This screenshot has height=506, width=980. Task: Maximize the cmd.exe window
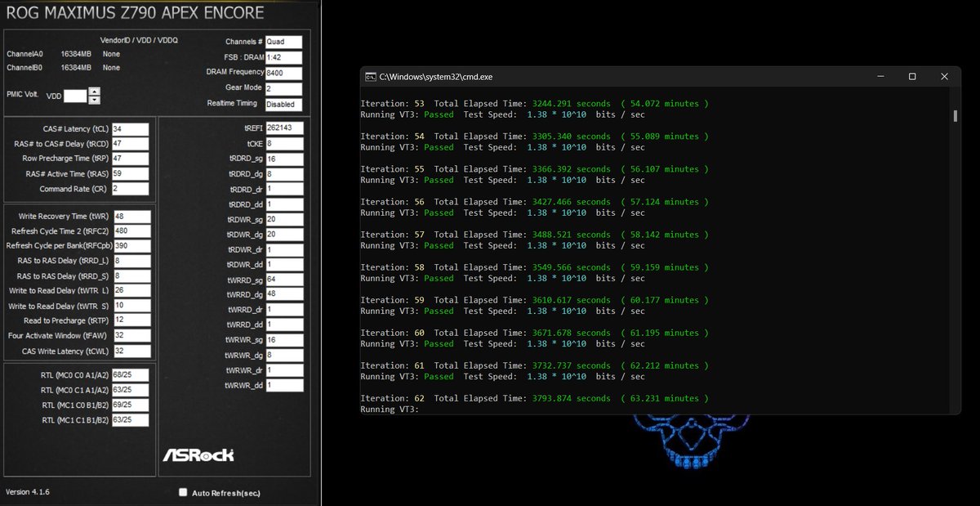(912, 76)
